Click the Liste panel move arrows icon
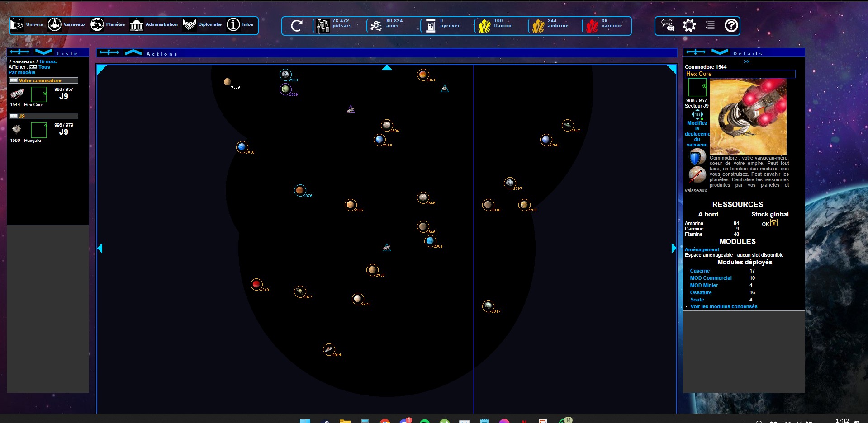Screen dimensions: 868x423 (x=19, y=52)
